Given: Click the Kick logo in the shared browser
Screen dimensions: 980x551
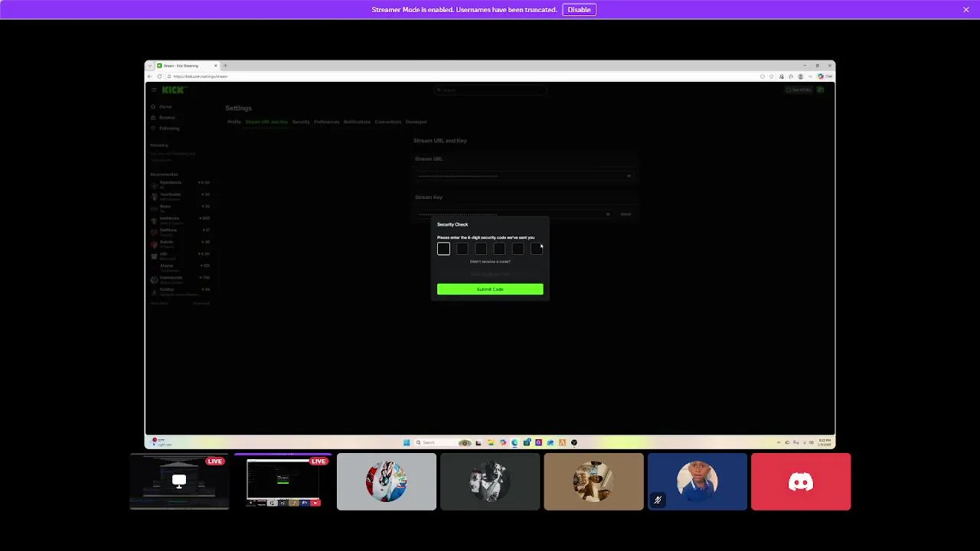Looking at the screenshot, I should (x=174, y=90).
